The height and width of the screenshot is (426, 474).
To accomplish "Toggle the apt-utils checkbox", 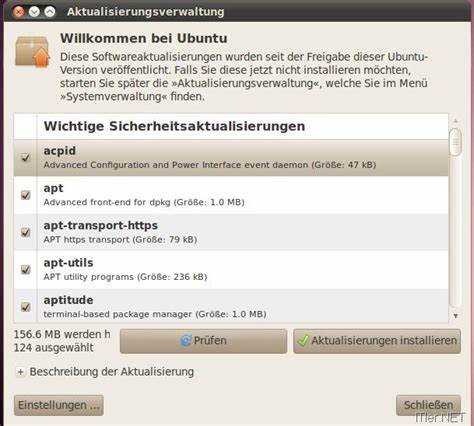I will [26, 269].
